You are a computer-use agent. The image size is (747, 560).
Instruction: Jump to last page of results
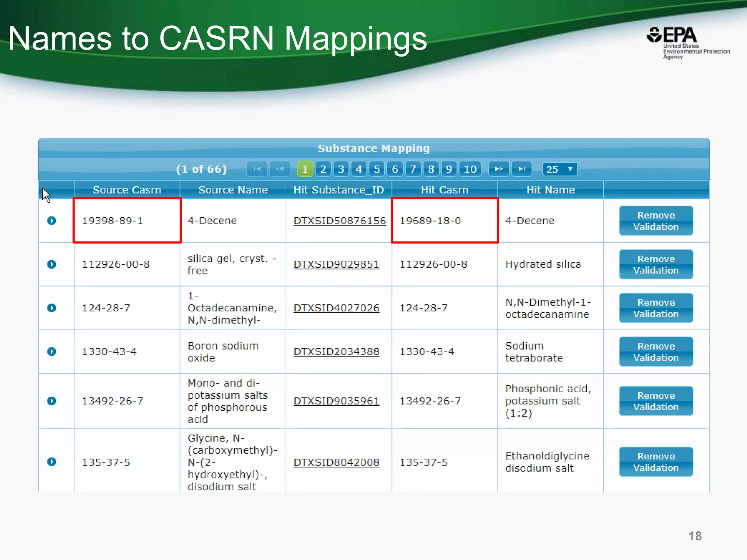click(x=522, y=169)
